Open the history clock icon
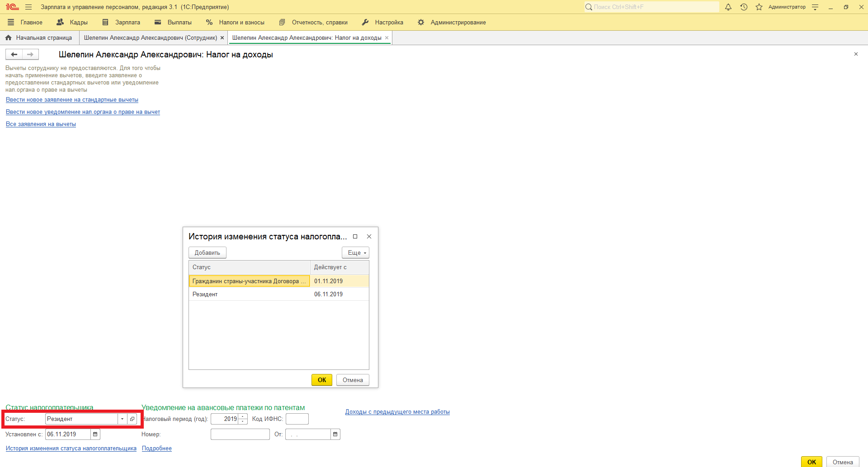The width and height of the screenshot is (868, 467). click(x=744, y=7)
